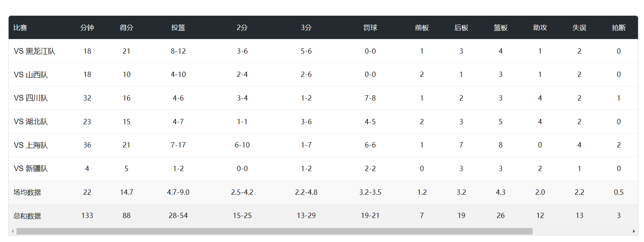Click the 抢断 column header
This screenshot has height=242, width=644.
tap(618, 28)
